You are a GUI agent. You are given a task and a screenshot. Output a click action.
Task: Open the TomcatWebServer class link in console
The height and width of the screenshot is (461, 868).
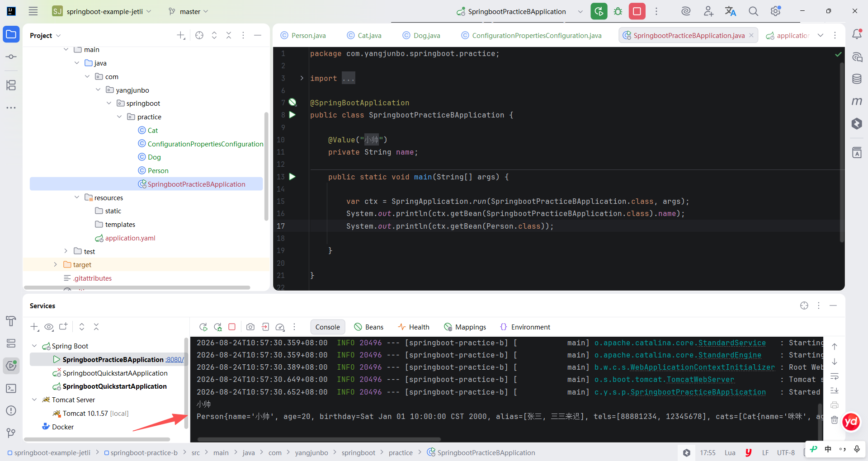click(700, 379)
